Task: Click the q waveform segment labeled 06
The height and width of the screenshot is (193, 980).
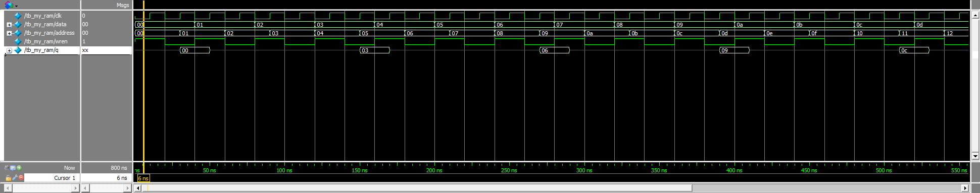Action: point(554,50)
